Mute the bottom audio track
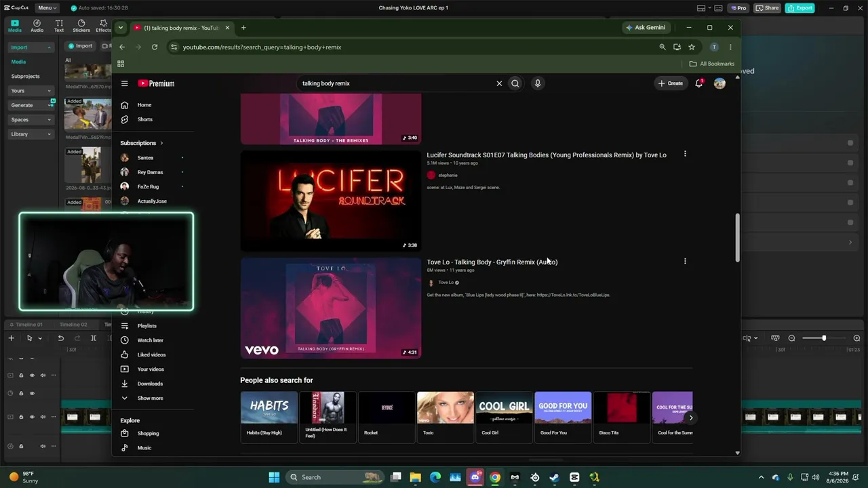Viewport: 868px width, 488px height. pyautogui.click(x=43, y=446)
